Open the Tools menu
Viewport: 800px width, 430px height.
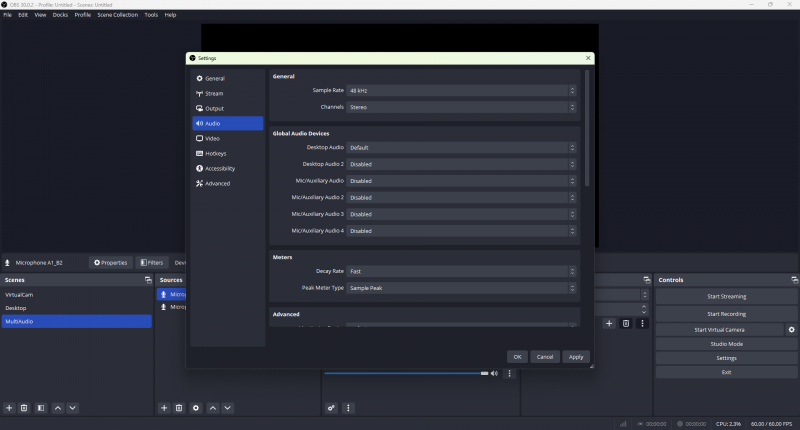[x=151, y=15]
